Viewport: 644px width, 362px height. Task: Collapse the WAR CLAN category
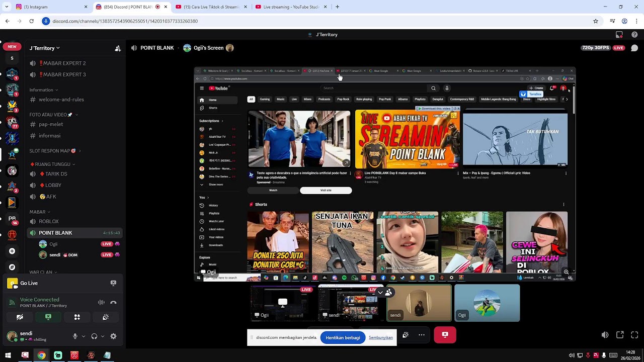tap(43, 272)
